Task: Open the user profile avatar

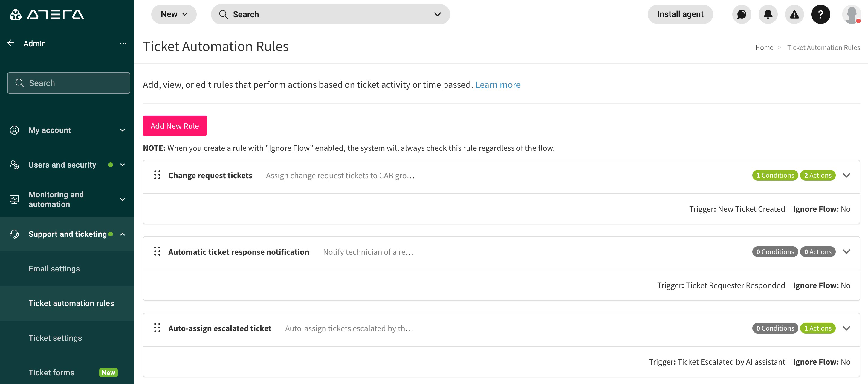Action: 851,14
